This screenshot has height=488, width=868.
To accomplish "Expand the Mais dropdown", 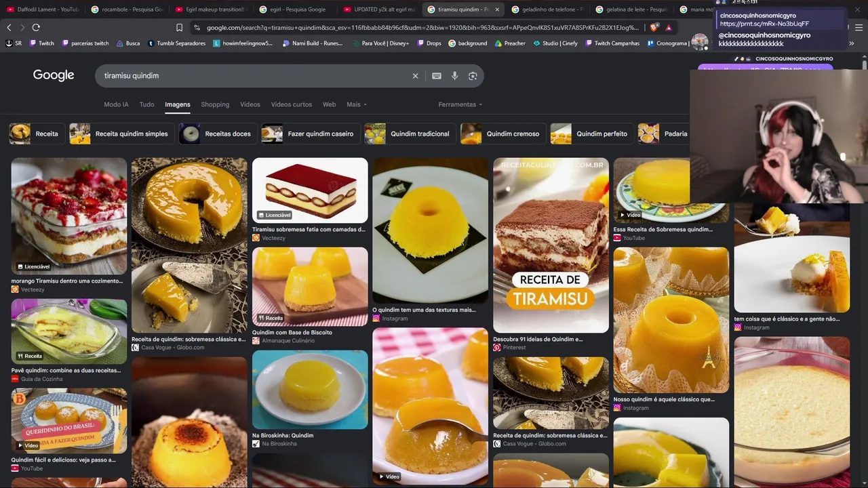I will pos(357,104).
